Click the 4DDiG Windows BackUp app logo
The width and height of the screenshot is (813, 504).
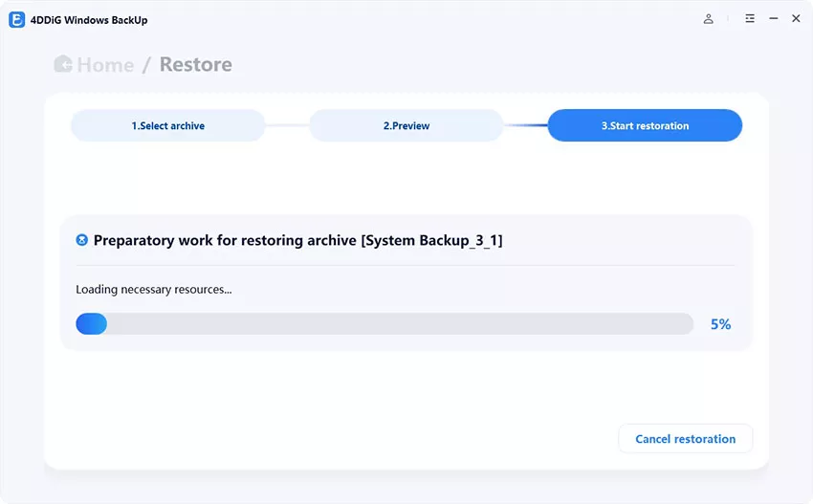tap(16, 20)
